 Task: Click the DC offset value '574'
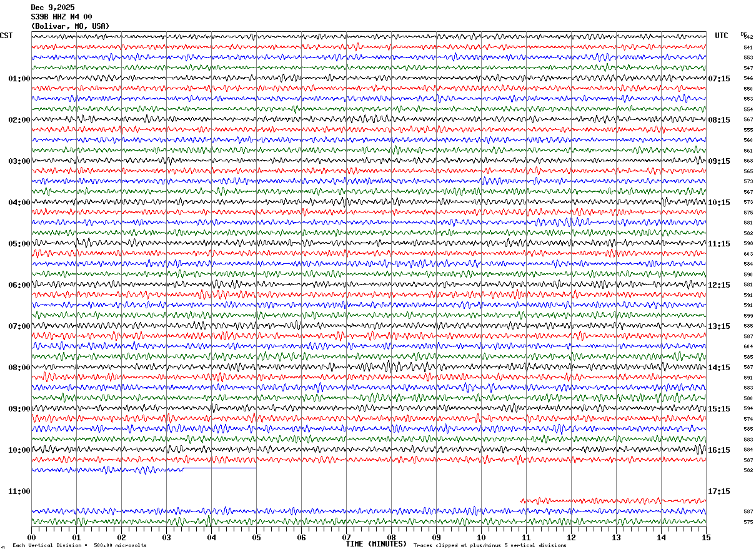[x=748, y=419]
